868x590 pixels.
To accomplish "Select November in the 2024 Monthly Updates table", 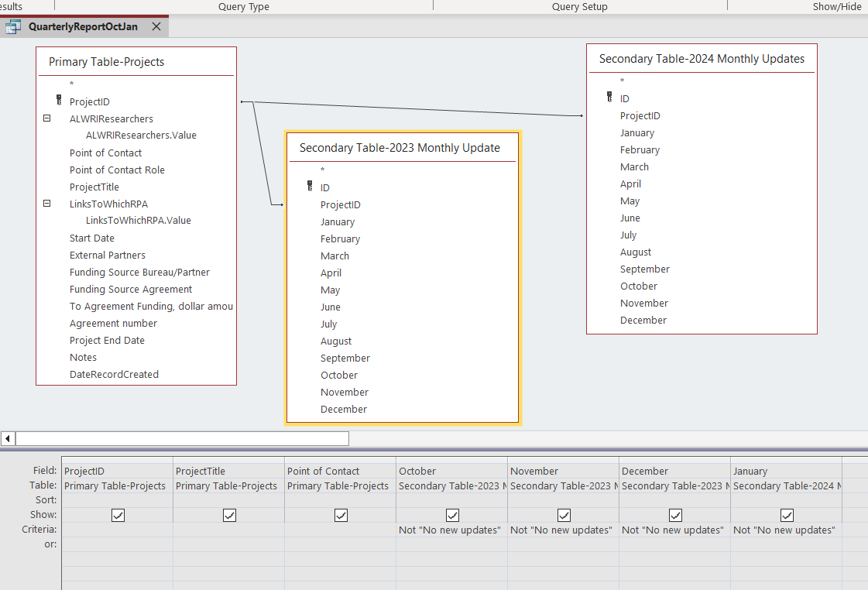I will pyautogui.click(x=644, y=304).
